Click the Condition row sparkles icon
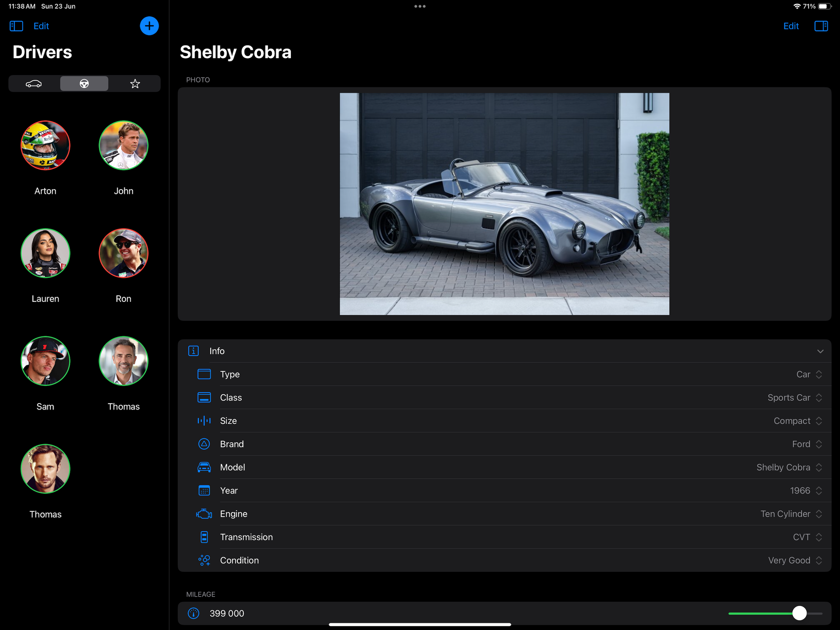 [204, 560]
